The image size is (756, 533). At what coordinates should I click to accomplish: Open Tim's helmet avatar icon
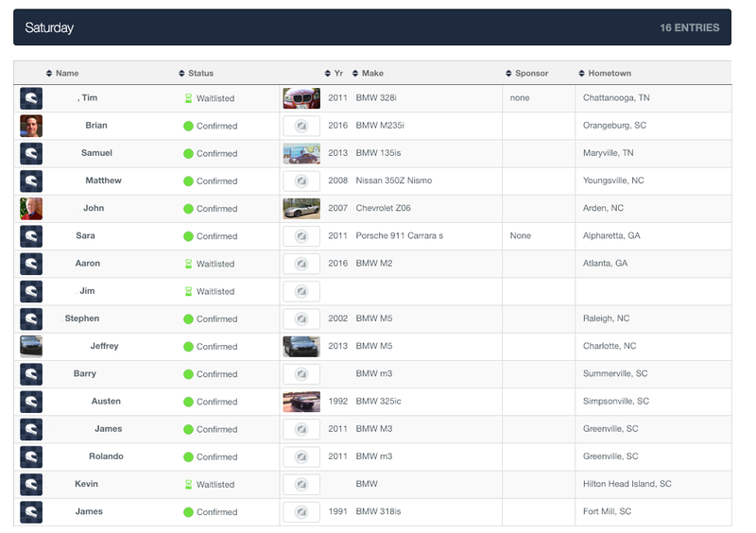tap(31, 98)
